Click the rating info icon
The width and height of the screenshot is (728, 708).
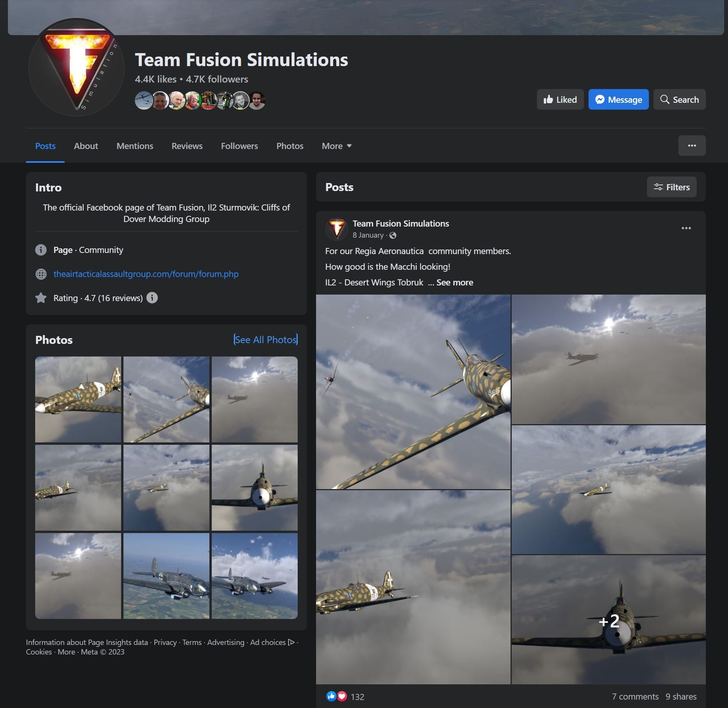coord(152,298)
